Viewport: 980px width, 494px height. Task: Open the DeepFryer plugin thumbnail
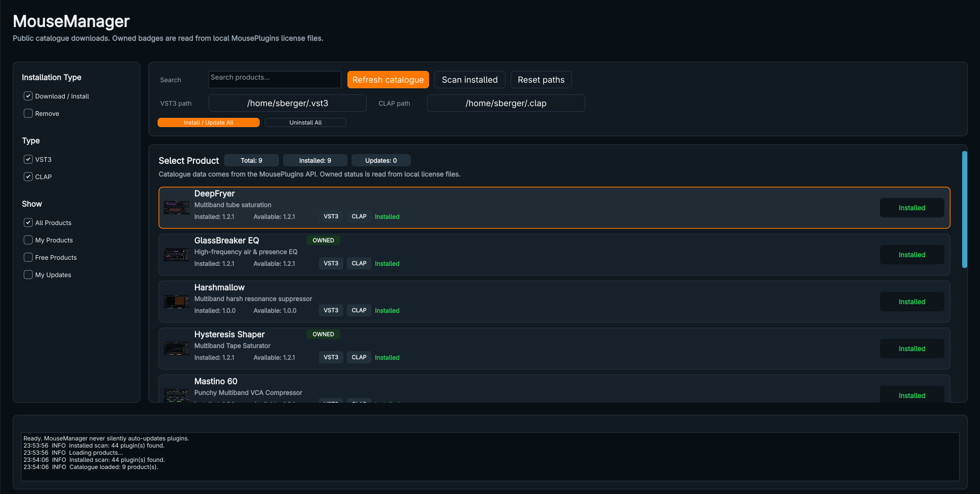point(177,208)
